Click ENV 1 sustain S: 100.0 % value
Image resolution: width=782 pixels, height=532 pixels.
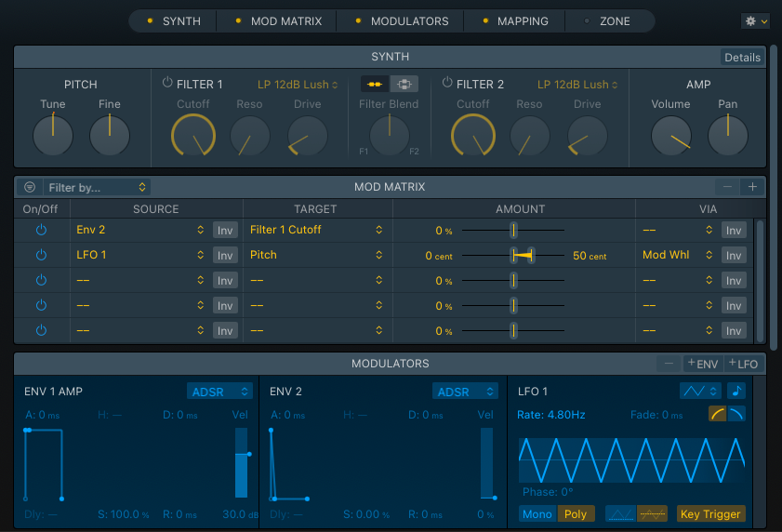point(123,514)
